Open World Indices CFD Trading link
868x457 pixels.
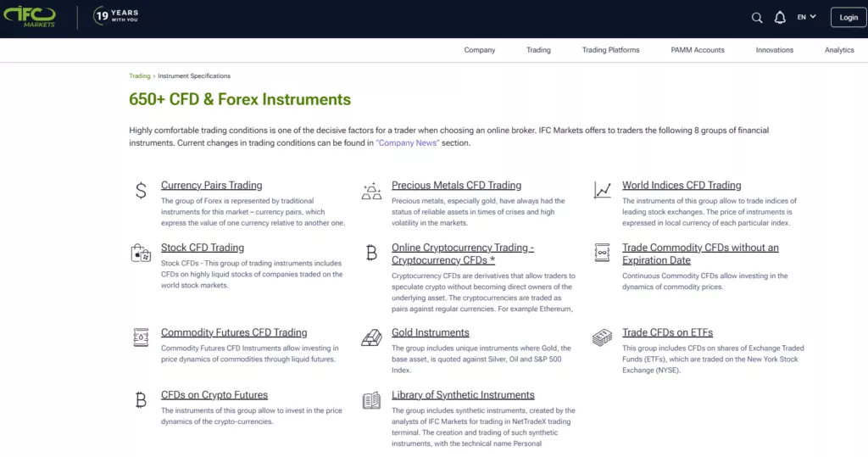click(x=682, y=185)
